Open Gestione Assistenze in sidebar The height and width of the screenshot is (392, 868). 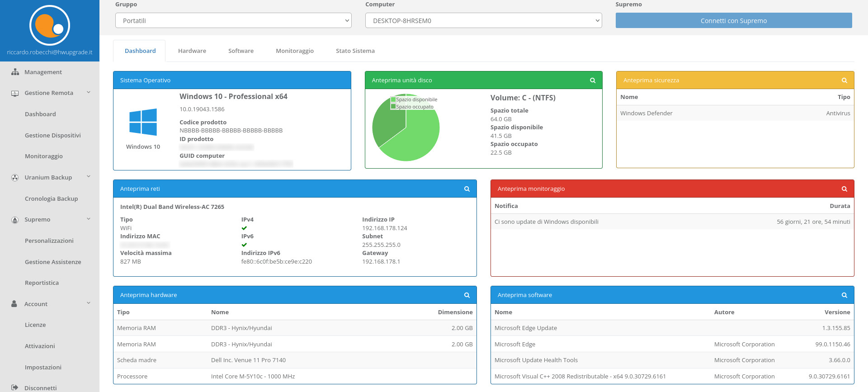tap(53, 262)
